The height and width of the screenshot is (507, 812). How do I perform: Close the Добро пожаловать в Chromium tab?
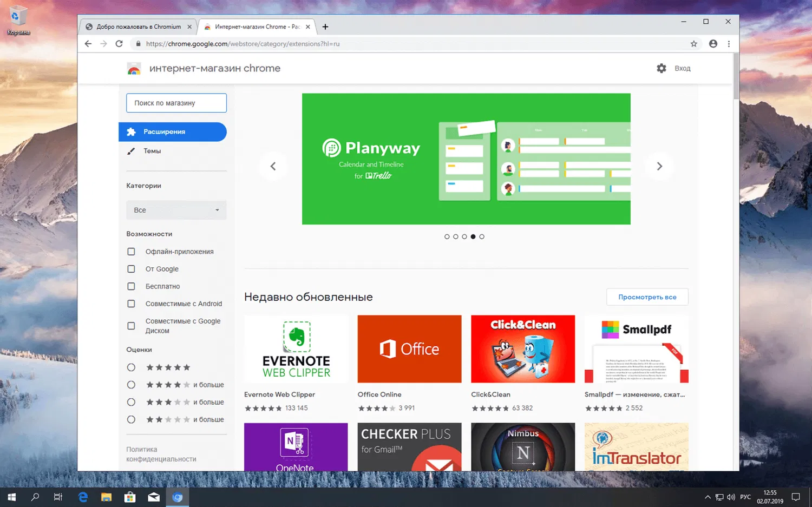(x=189, y=27)
